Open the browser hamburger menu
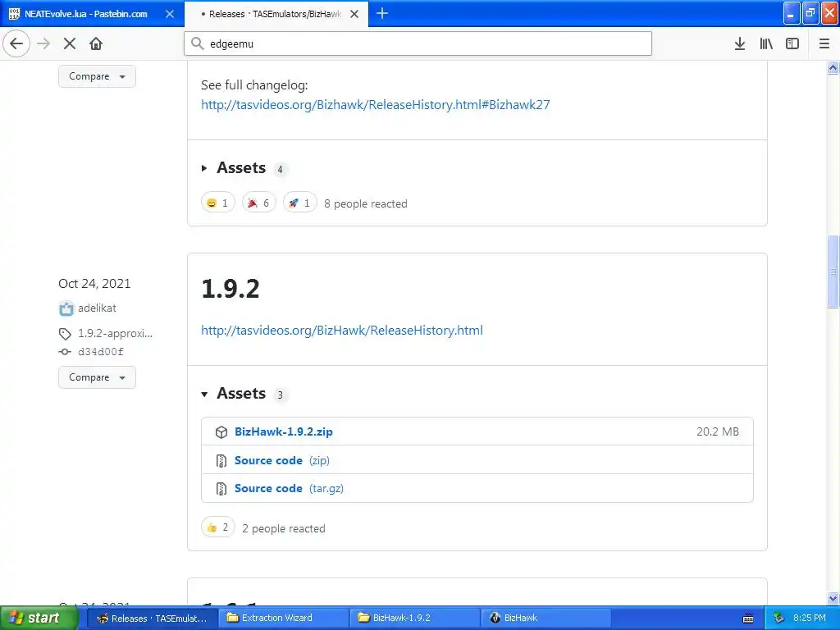Viewport: 840px width, 630px height. pos(824,43)
